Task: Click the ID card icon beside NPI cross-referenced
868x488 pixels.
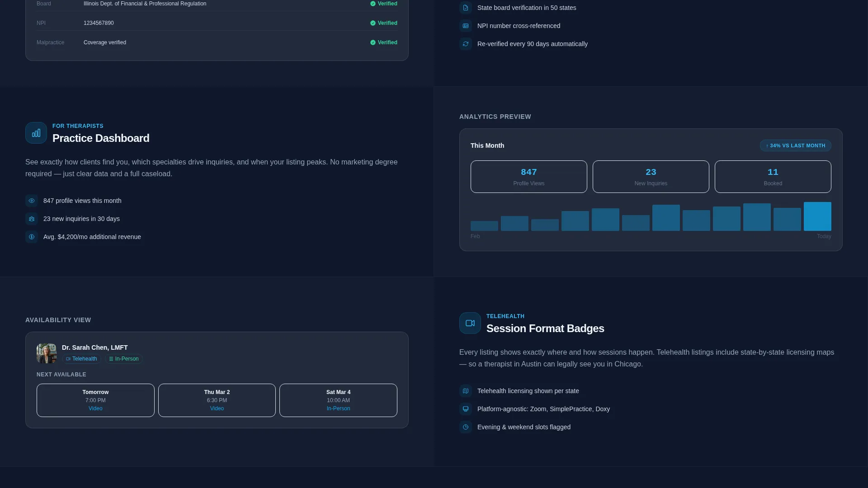Action: click(x=466, y=26)
